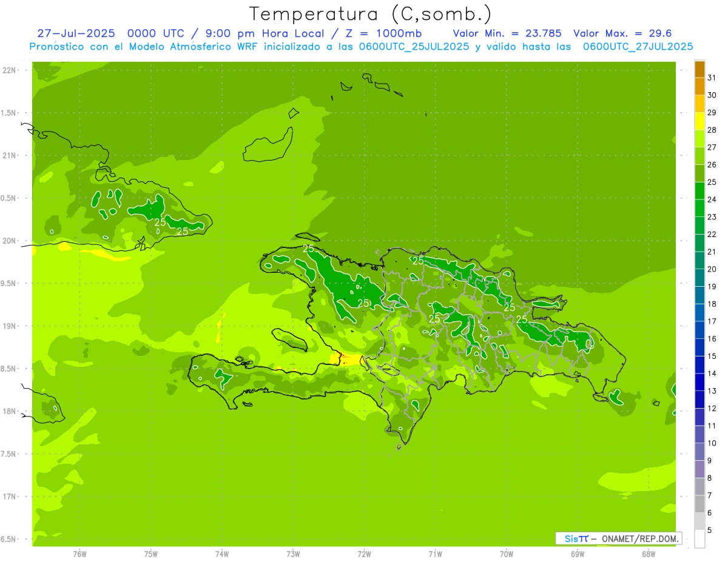Click the legend value 17

(x=712, y=321)
